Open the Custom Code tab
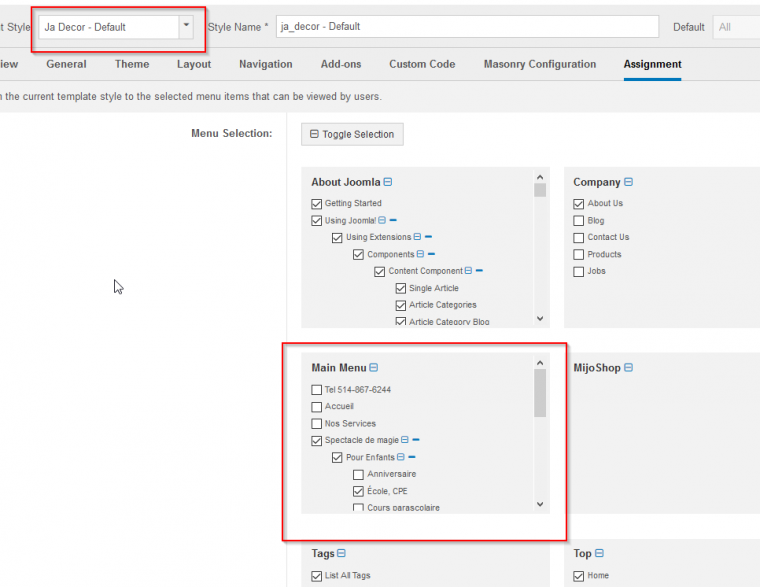This screenshot has width=760, height=587. pos(422,64)
